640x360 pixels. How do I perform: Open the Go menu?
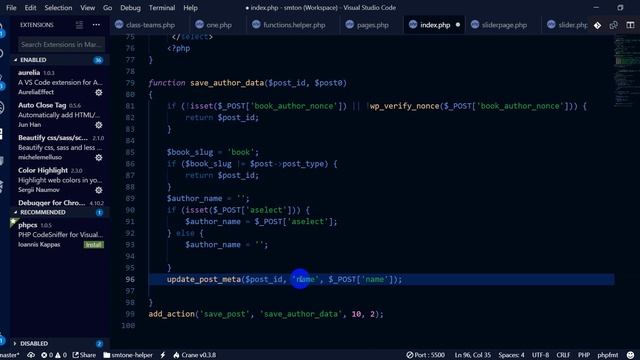[107, 8]
